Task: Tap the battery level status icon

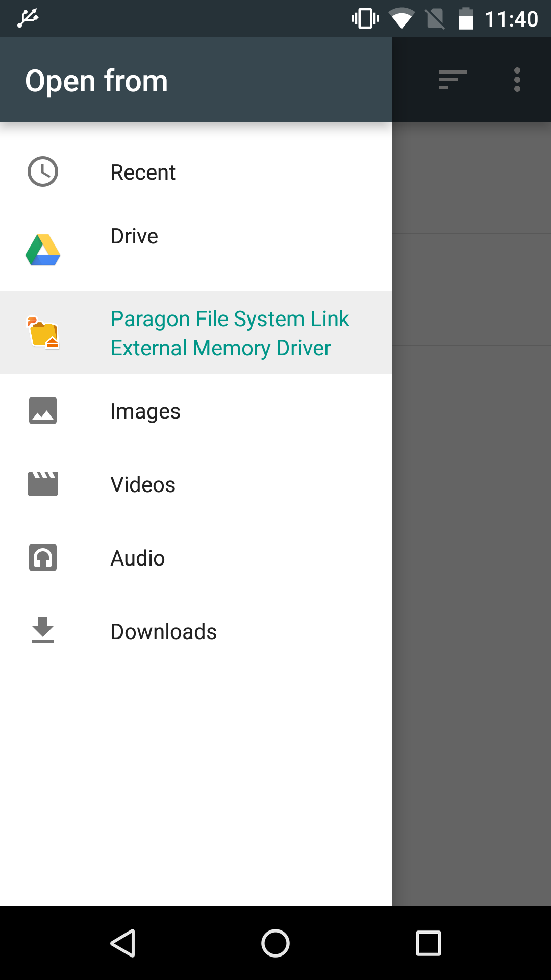Action: pos(466,19)
